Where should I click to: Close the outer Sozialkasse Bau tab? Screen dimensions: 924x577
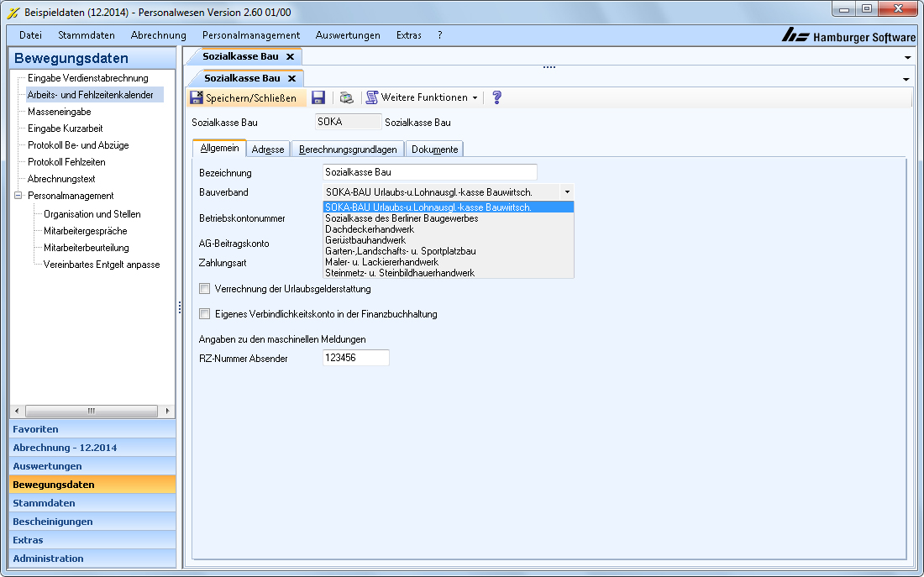coord(290,56)
